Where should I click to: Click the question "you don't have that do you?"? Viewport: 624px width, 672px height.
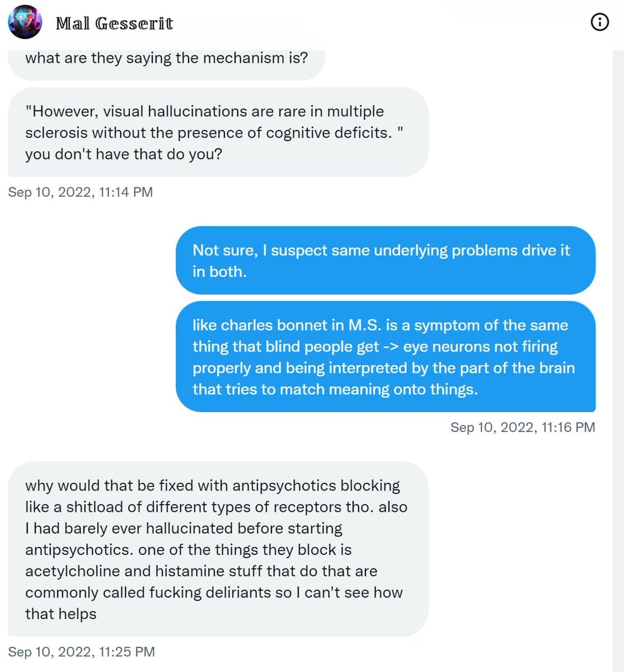click(x=123, y=154)
